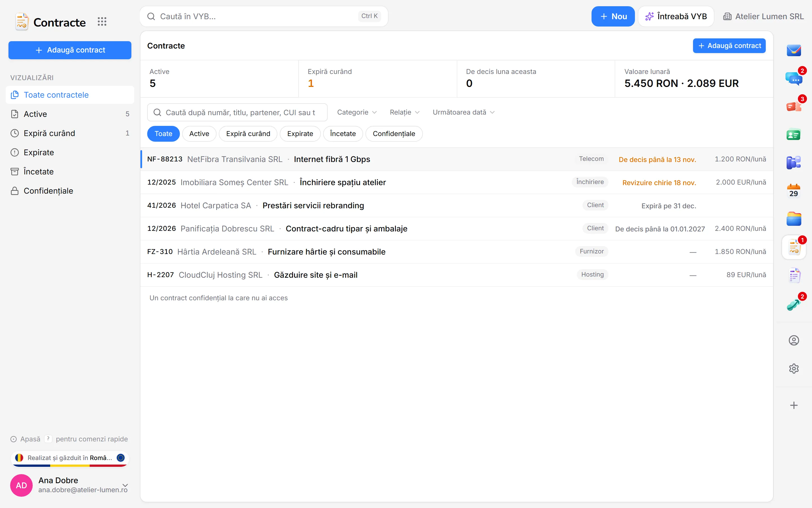Open the Chat app with 2 notifications

point(794,79)
